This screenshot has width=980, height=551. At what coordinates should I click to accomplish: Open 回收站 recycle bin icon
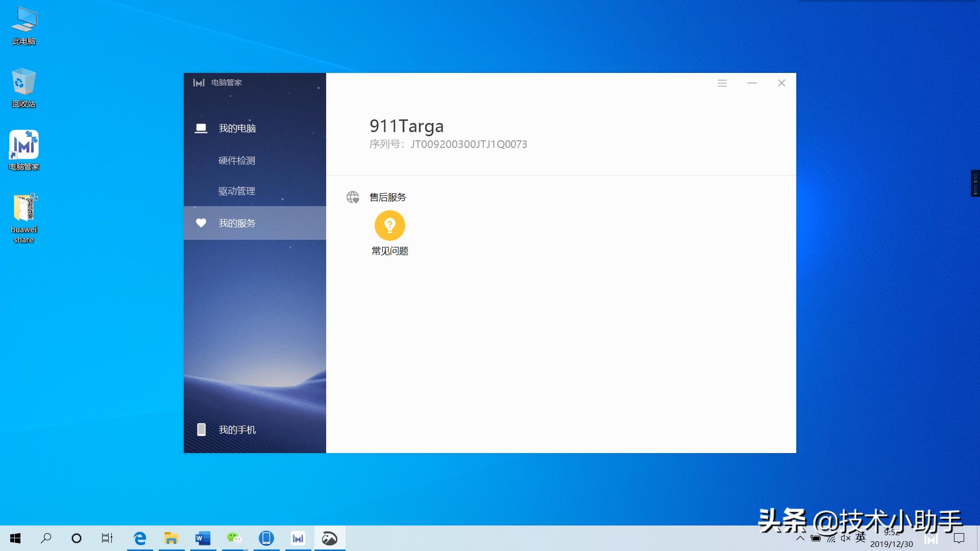coord(24,83)
